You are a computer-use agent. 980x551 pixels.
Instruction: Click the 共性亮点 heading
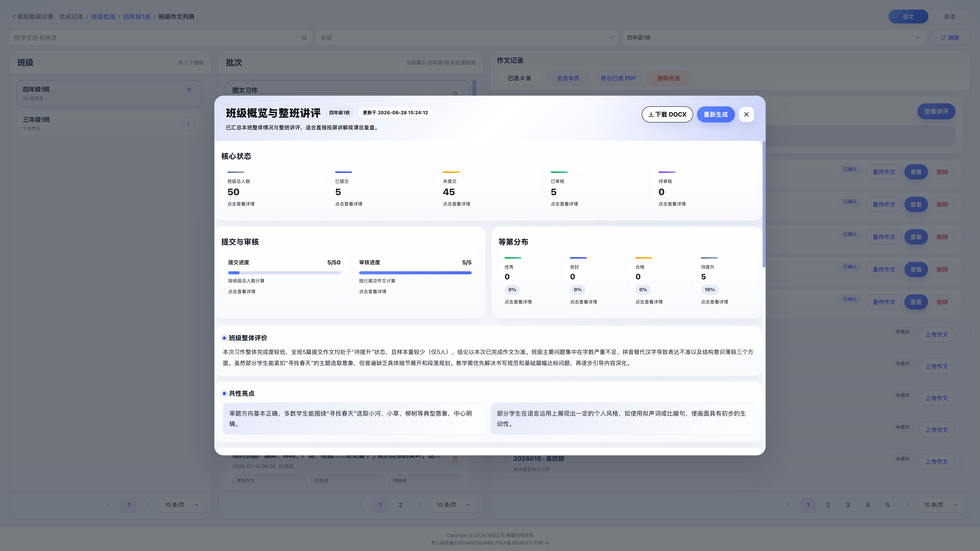(x=242, y=394)
